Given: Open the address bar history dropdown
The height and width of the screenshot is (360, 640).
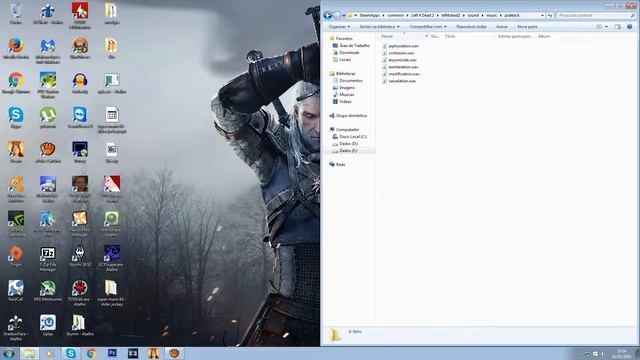Looking at the screenshot, I should (x=542, y=16).
